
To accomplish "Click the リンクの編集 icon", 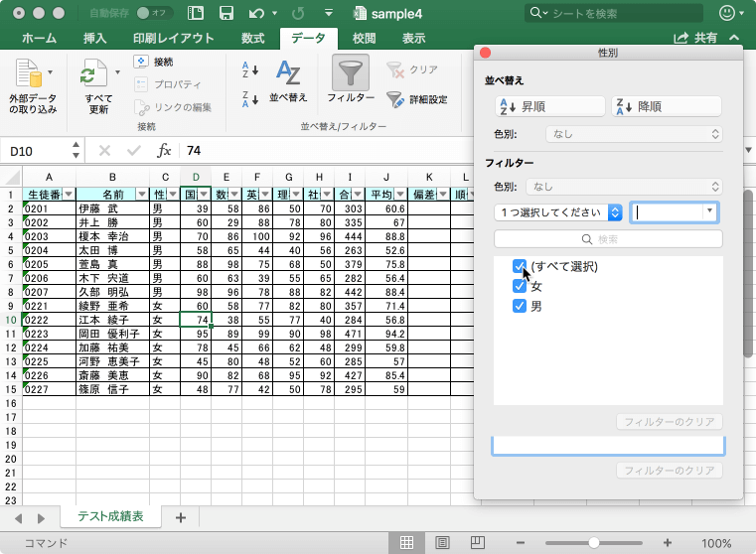I will [x=141, y=107].
